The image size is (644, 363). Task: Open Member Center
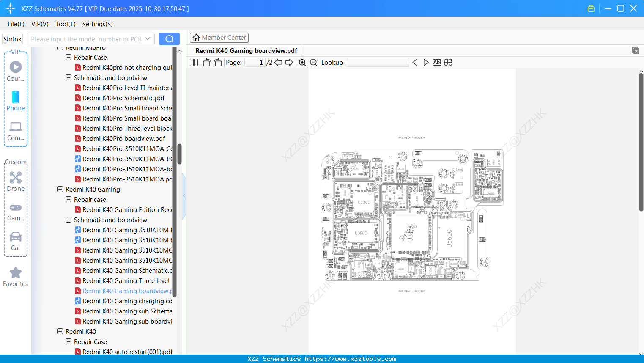click(x=219, y=37)
